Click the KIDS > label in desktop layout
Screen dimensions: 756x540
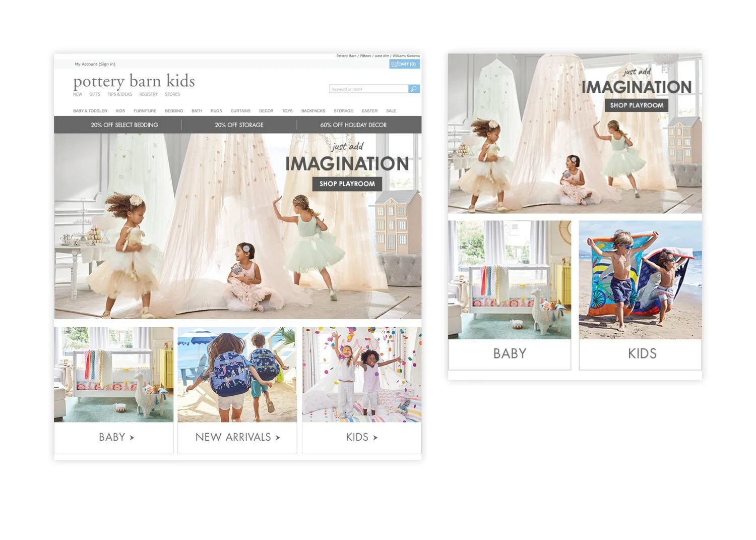click(361, 438)
